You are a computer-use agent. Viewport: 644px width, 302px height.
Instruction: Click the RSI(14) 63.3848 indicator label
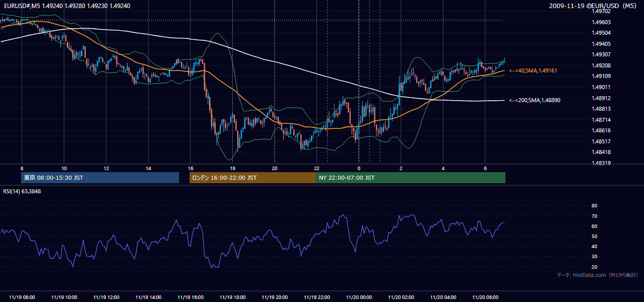[x=22, y=191]
